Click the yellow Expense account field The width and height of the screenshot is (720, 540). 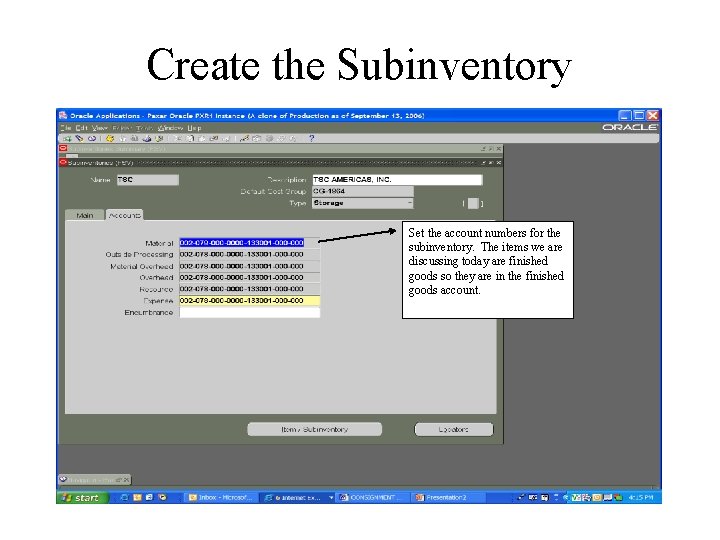point(249,300)
